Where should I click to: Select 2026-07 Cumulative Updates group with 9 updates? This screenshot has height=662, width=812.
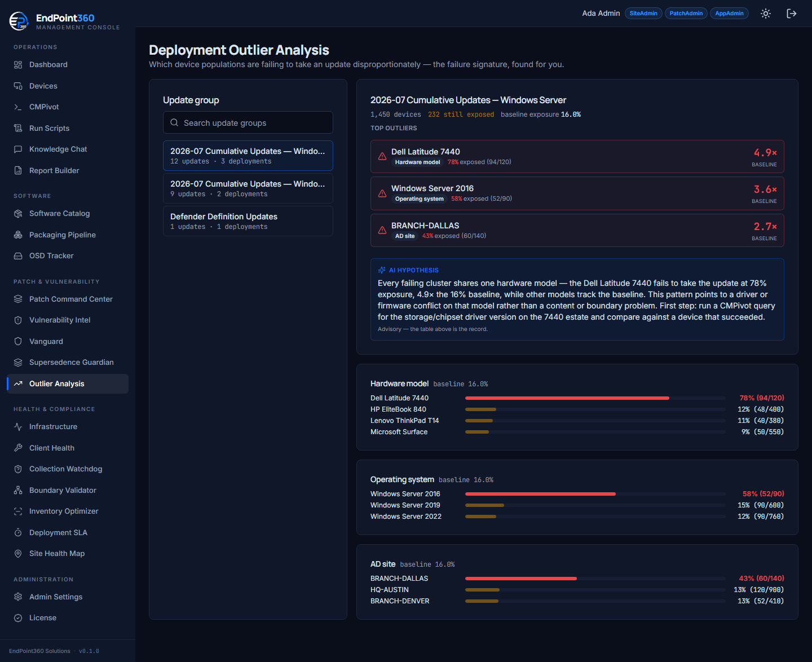point(248,188)
